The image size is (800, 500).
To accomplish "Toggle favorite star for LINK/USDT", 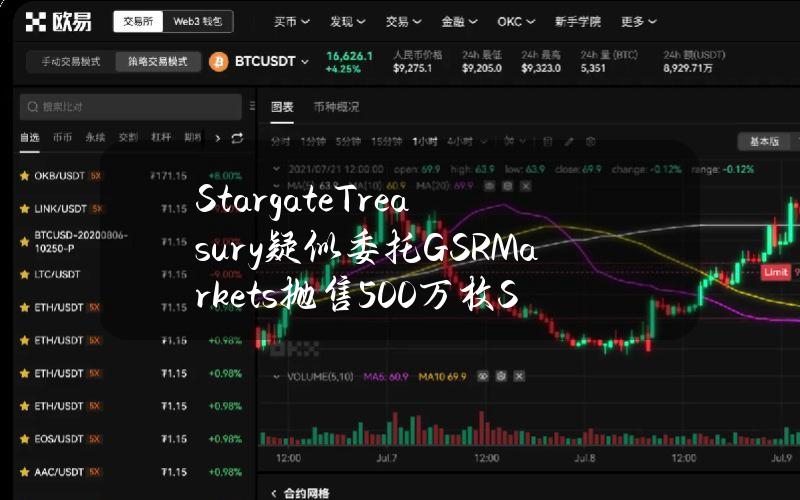I will (x=24, y=209).
